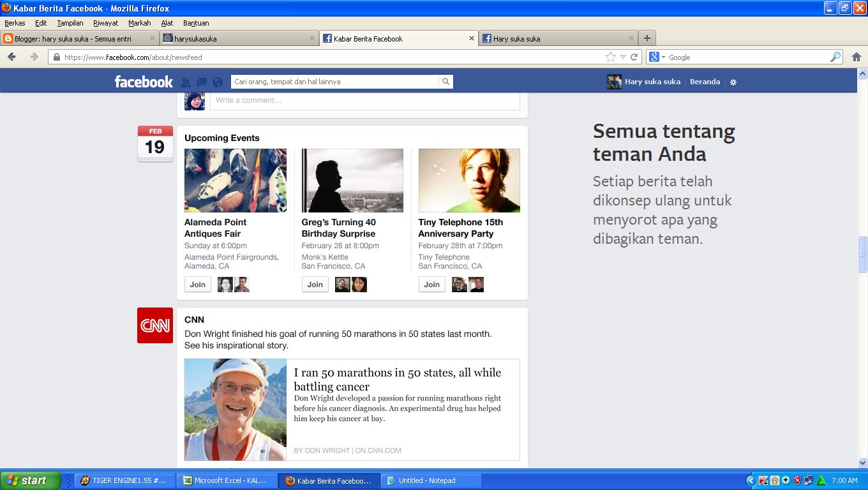This screenshot has height=490, width=868.
Task: Switch to the Hary suka suka Facebook tab
Action: pos(558,38)
